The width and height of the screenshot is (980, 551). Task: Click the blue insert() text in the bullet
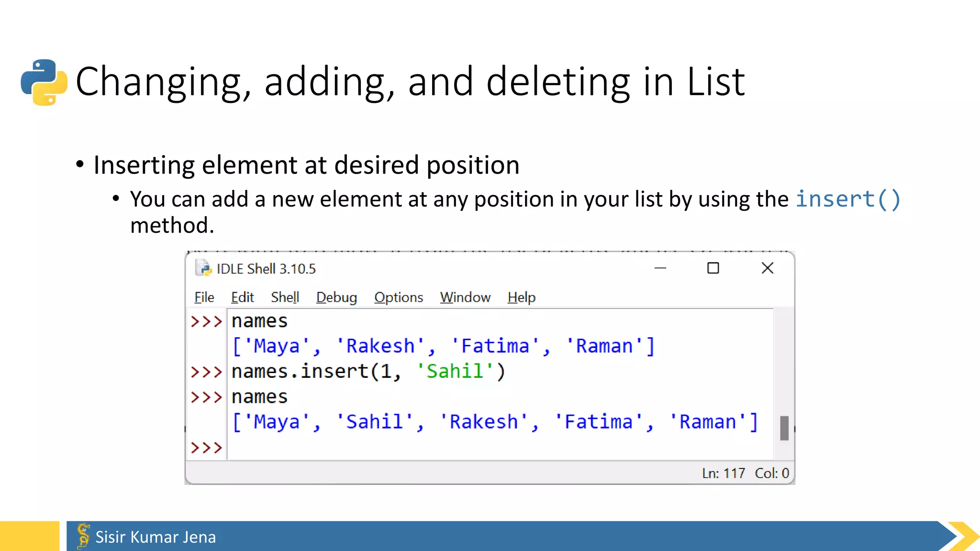(848, 198)
